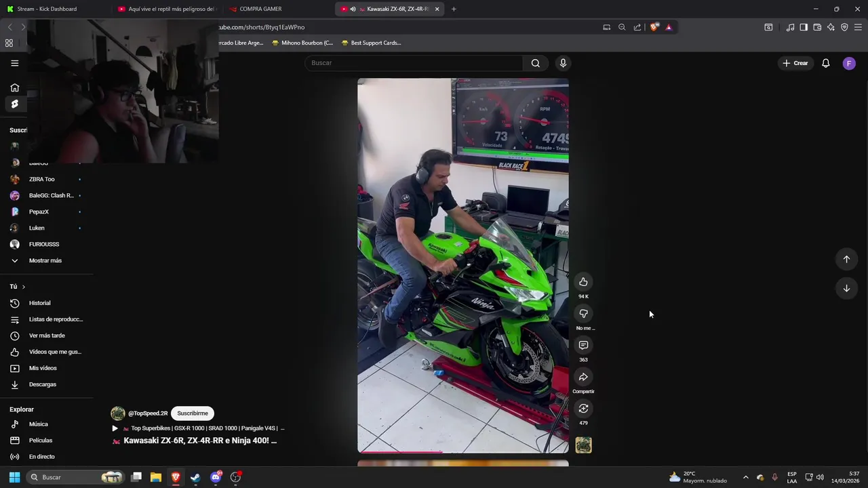Click the Compartir share arrow
868x488 pixels.
[x=583, y=377]
